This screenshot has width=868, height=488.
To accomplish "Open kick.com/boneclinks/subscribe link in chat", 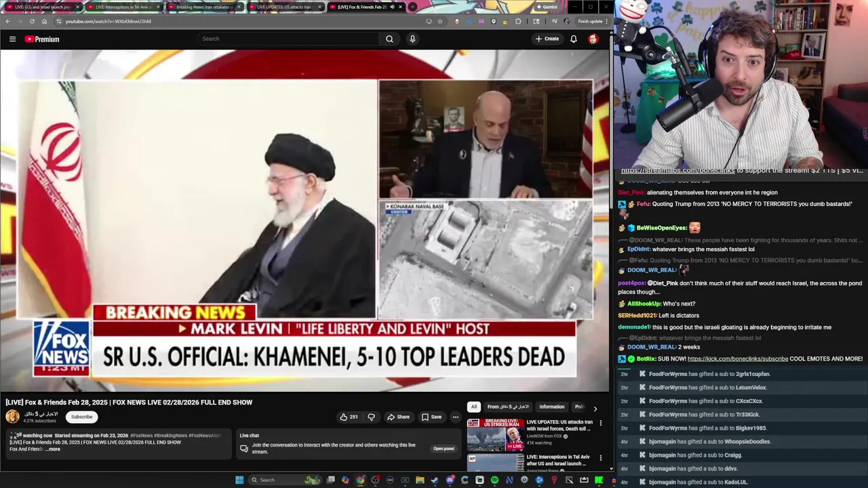I will (738, 359).
